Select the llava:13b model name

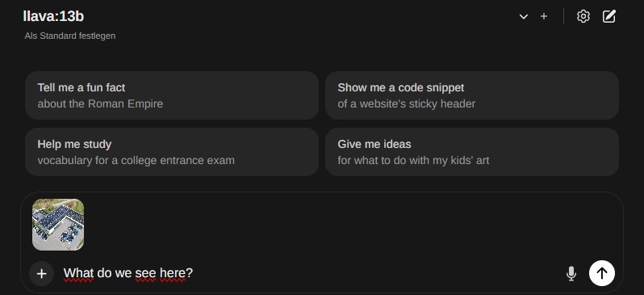pos(53,16)
